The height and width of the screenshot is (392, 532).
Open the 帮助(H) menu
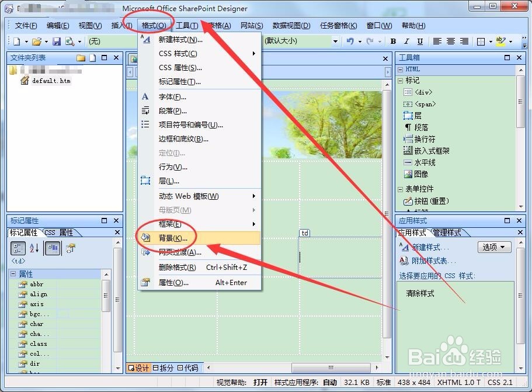tap(413, 26)
